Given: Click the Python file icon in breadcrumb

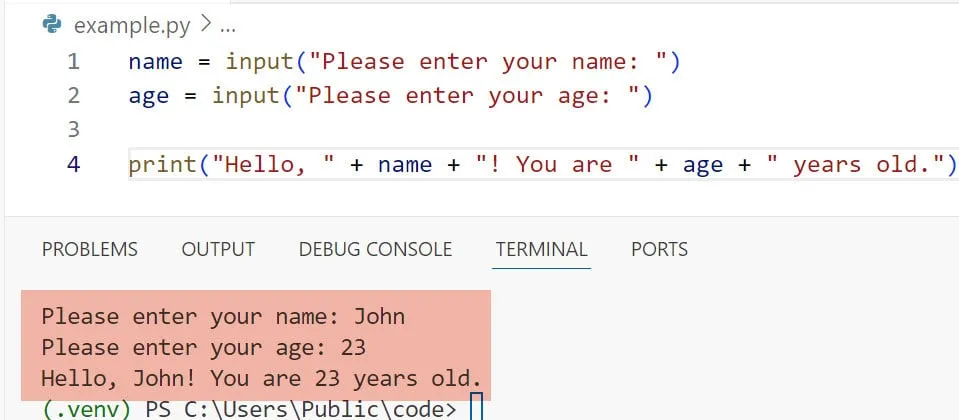Looking at the screenshot, I should [51, 26].
